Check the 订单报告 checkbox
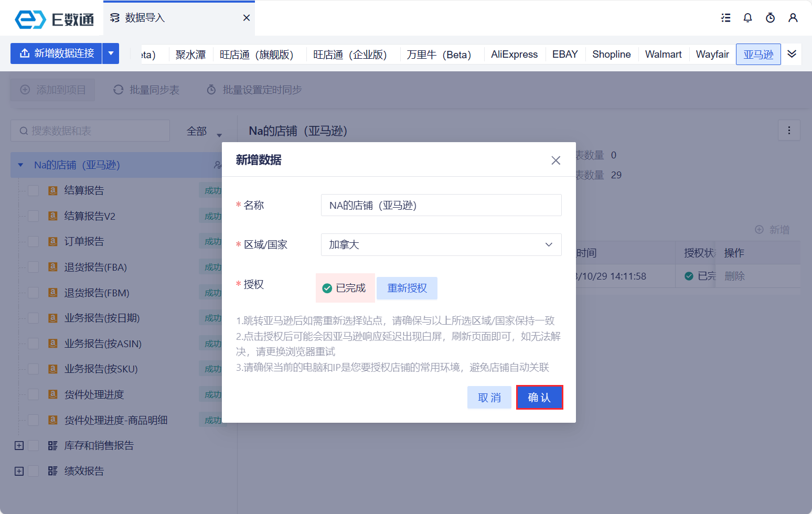Image resolution: width=812 pixels, height=514 pixels. click(33, 241)
